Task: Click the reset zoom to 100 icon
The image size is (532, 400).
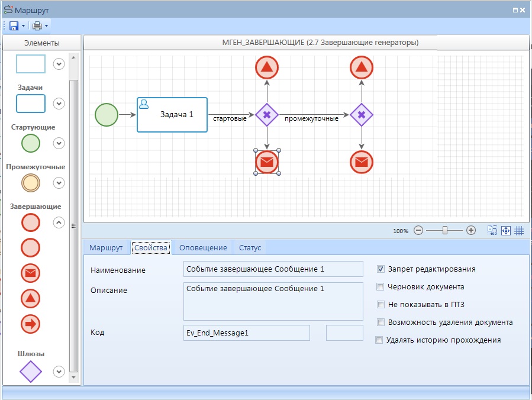Action: [492, 231]
